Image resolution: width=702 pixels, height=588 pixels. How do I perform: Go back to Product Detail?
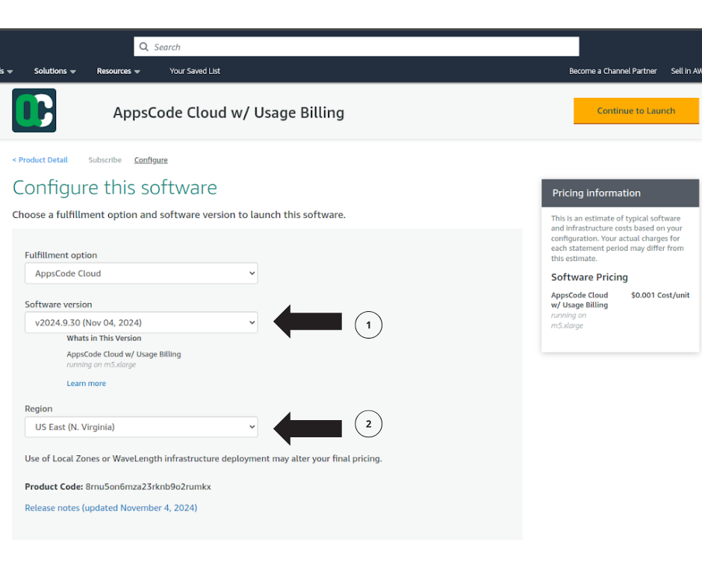coord(40,160)
